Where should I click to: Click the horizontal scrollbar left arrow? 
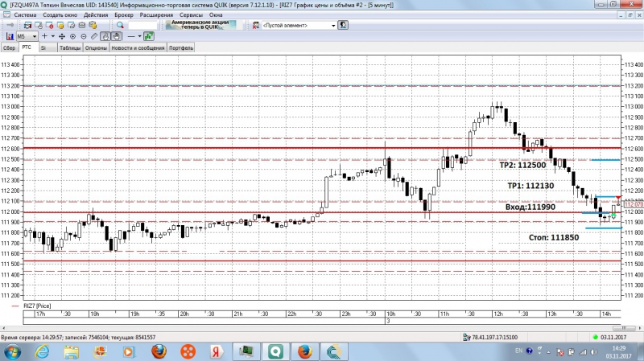tap(3, 328)
